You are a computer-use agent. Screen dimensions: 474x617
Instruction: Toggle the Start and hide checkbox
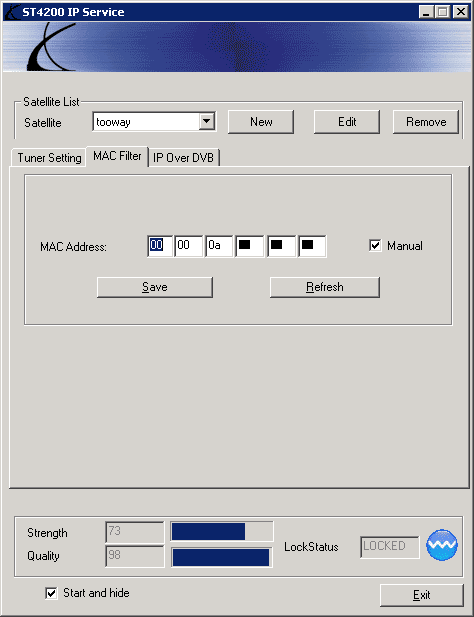(51, 593)
